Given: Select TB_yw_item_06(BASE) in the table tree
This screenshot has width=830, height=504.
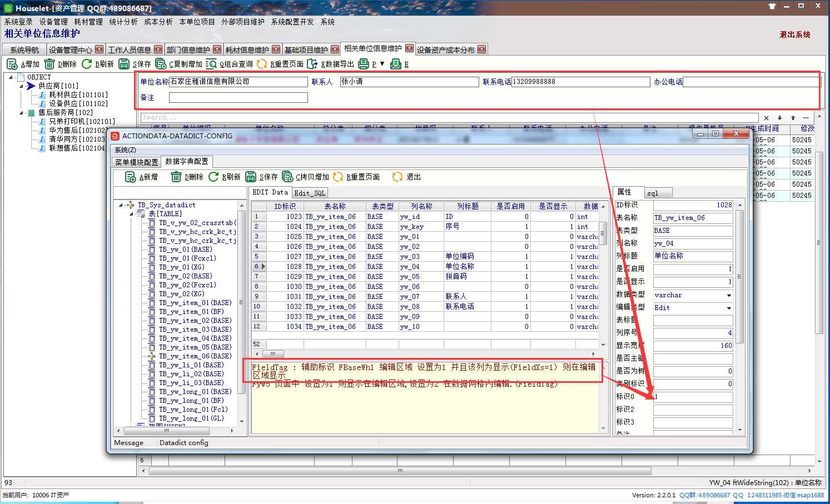Looking at the screenshot, I should pos(195,356).
